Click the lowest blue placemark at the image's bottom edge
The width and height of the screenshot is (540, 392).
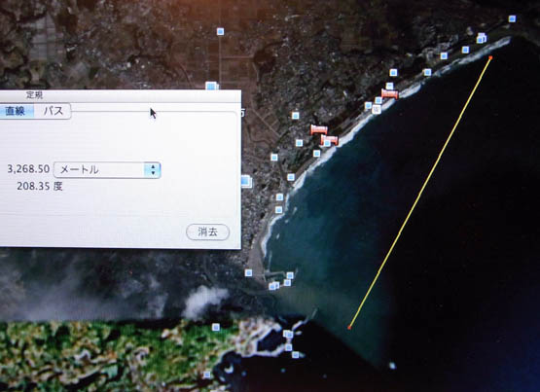[206, 374]
